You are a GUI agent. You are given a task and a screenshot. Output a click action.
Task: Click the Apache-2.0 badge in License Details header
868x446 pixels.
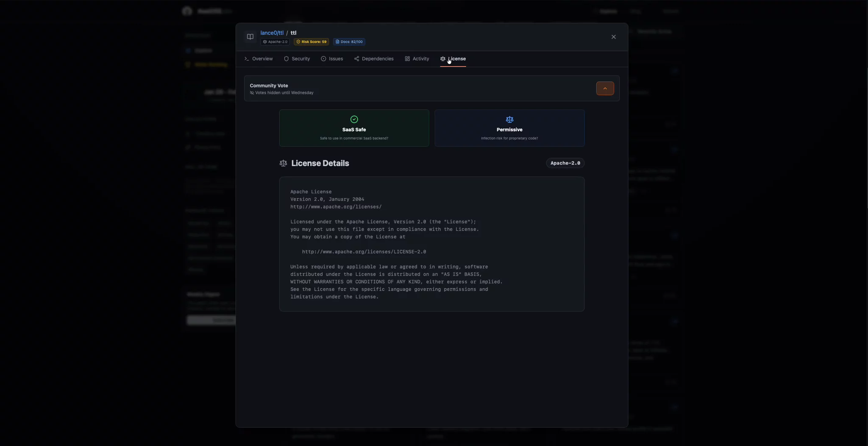565,163
